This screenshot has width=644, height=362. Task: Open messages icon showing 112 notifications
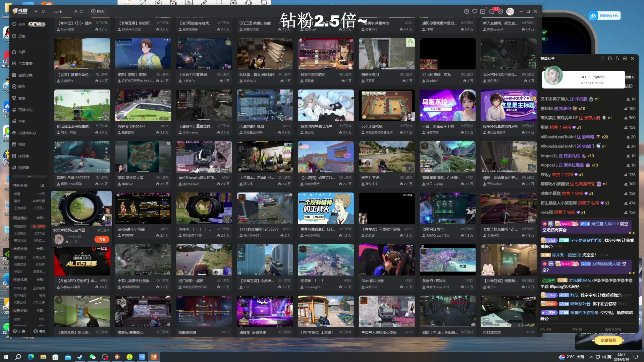click(492, 11)
